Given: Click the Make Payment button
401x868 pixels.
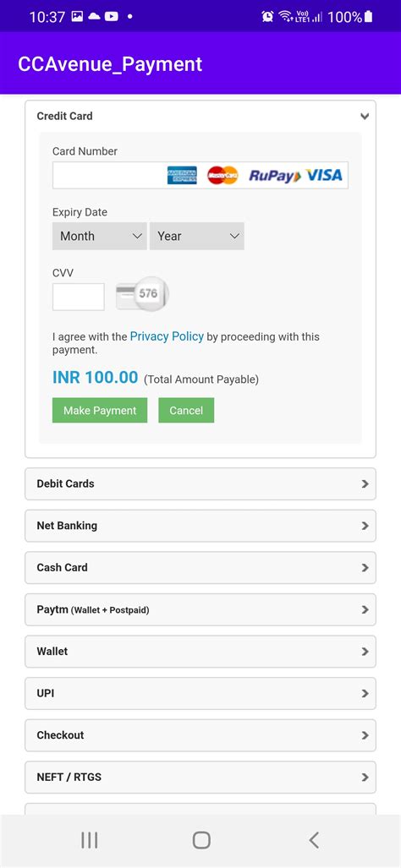Looking at the screenshot, I should click(100, 410).
